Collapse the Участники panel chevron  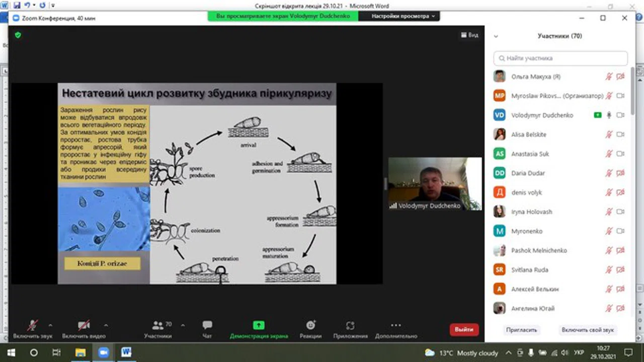pos(496,36)
